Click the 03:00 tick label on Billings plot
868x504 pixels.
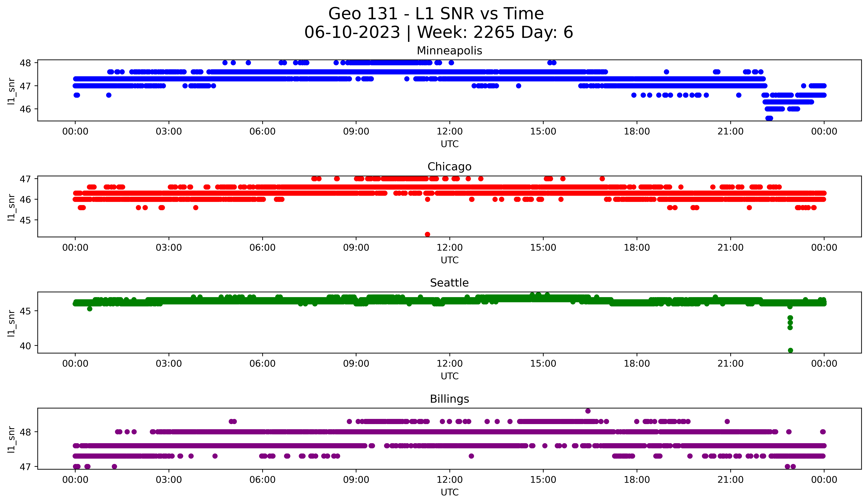pyautogui.click(x=169, y=480)
